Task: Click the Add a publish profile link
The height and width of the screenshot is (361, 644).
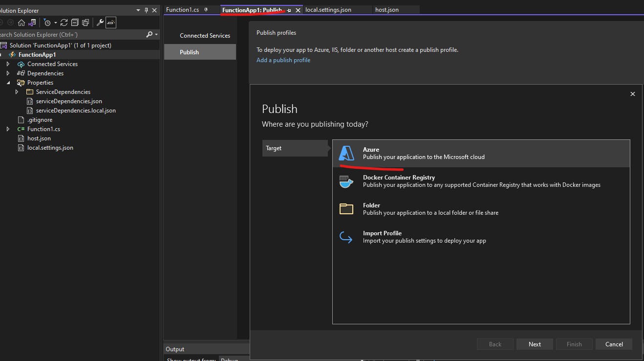Action: [283, 60]
